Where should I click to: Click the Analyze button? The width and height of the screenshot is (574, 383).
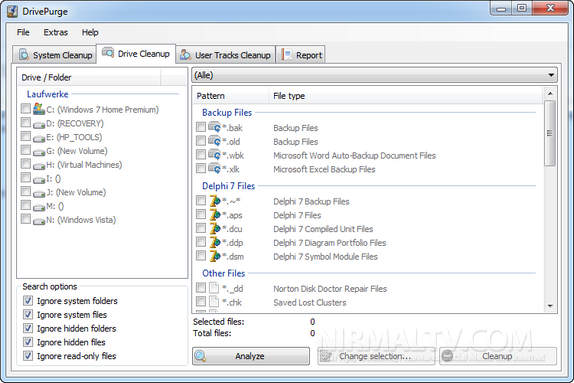251,356
